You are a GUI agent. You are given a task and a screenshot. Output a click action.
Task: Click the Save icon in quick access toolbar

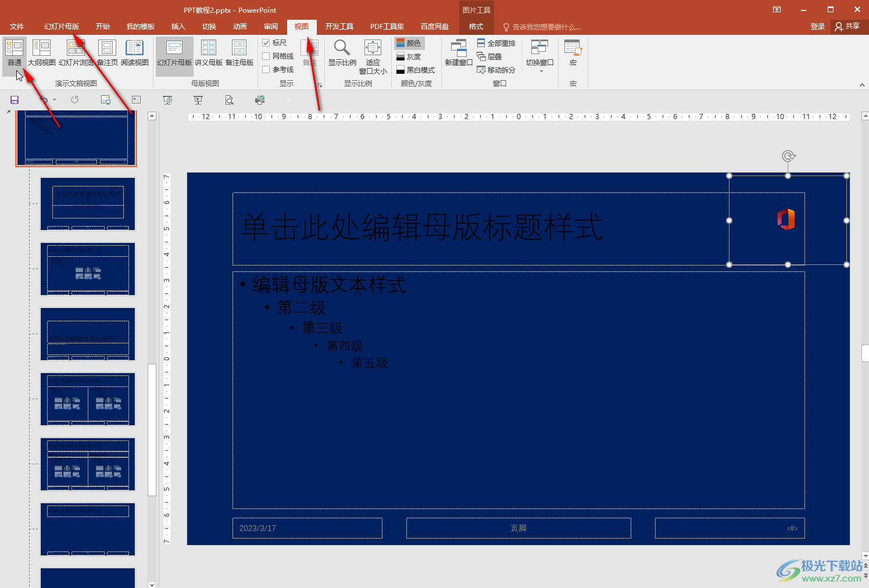15,100
